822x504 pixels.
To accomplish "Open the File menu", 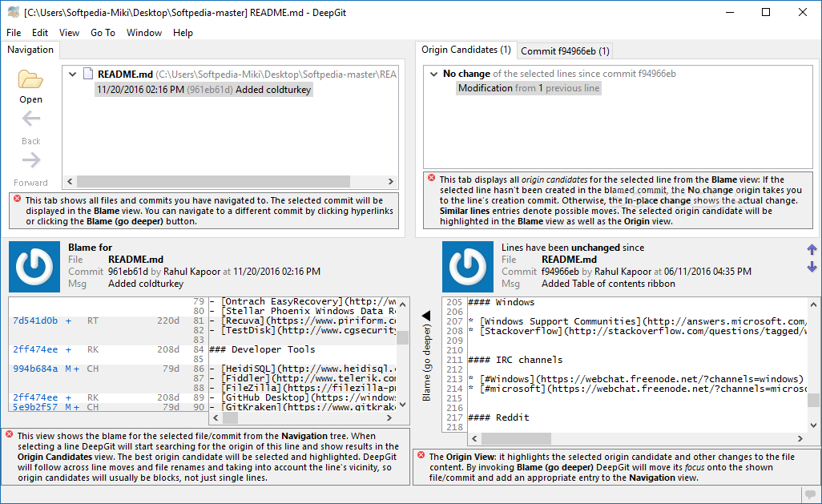I will coord(14,33).
